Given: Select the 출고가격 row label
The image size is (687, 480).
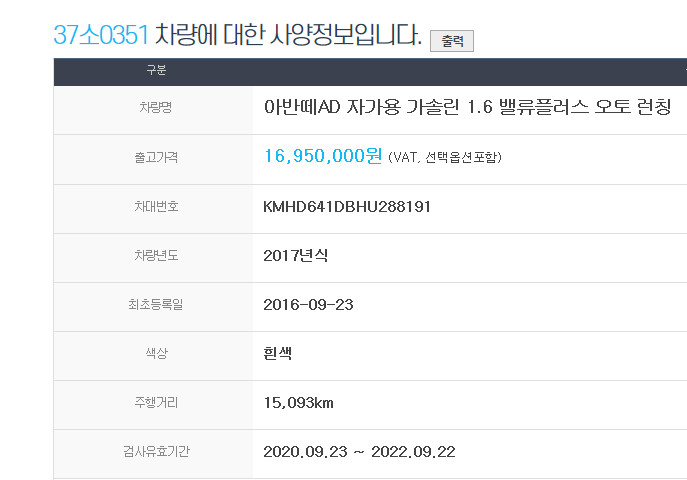Looking at the screenshot, I should tap(156, 157).
